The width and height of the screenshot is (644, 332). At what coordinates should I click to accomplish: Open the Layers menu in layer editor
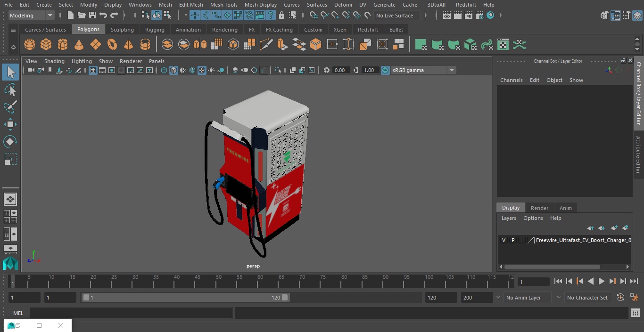[509, 218]
